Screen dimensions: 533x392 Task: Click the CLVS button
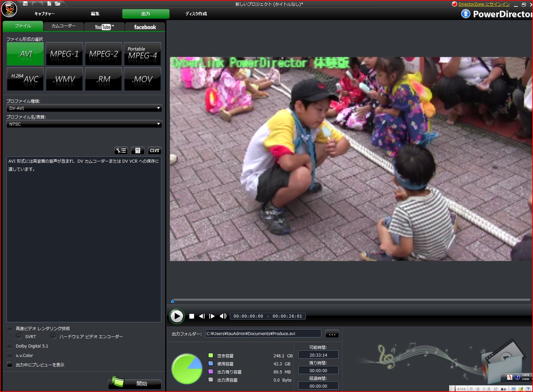(154, 151)
